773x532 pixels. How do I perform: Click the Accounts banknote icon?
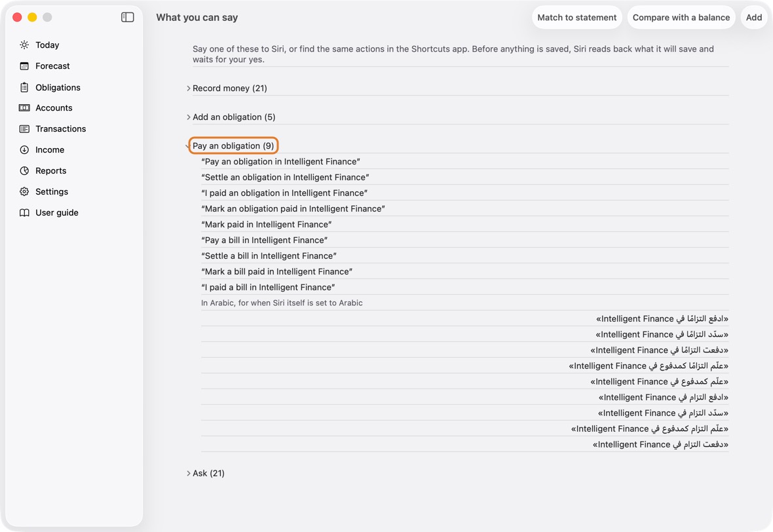tap(24, 108)
